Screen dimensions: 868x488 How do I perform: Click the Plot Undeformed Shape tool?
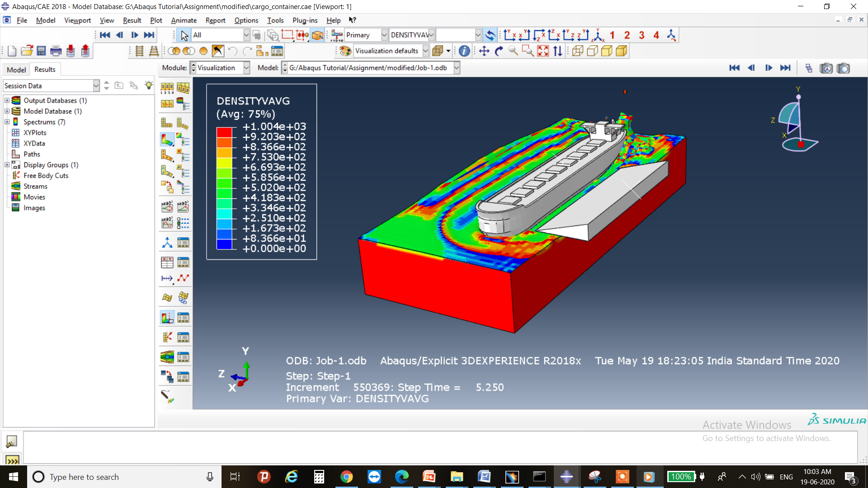[167, 123]
